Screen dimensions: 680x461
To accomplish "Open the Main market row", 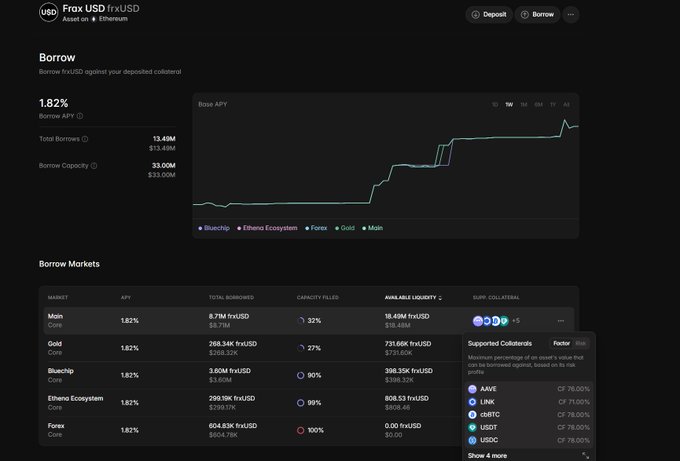I will [309, 320].
